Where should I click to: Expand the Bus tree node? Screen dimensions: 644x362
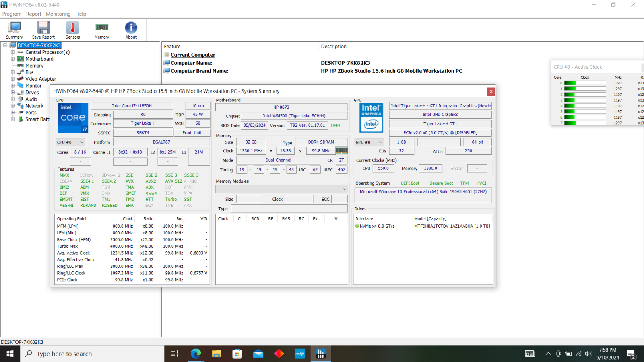13,72
